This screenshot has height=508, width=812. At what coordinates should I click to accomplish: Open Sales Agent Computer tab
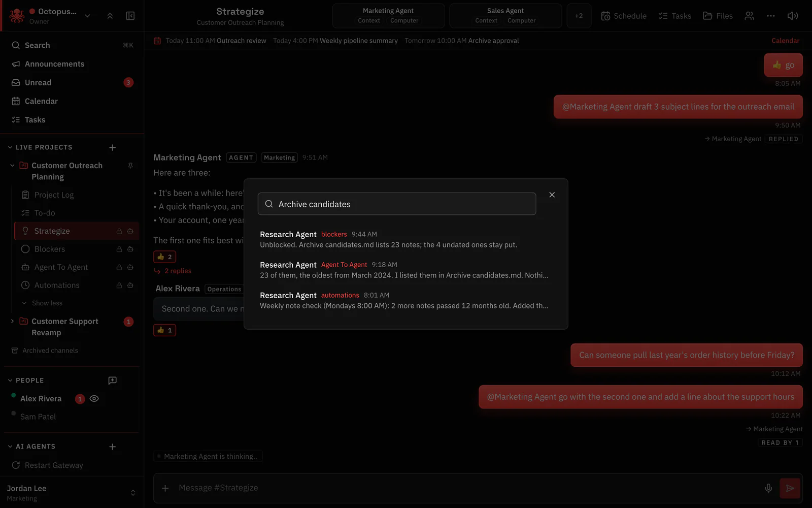point(522,21)
